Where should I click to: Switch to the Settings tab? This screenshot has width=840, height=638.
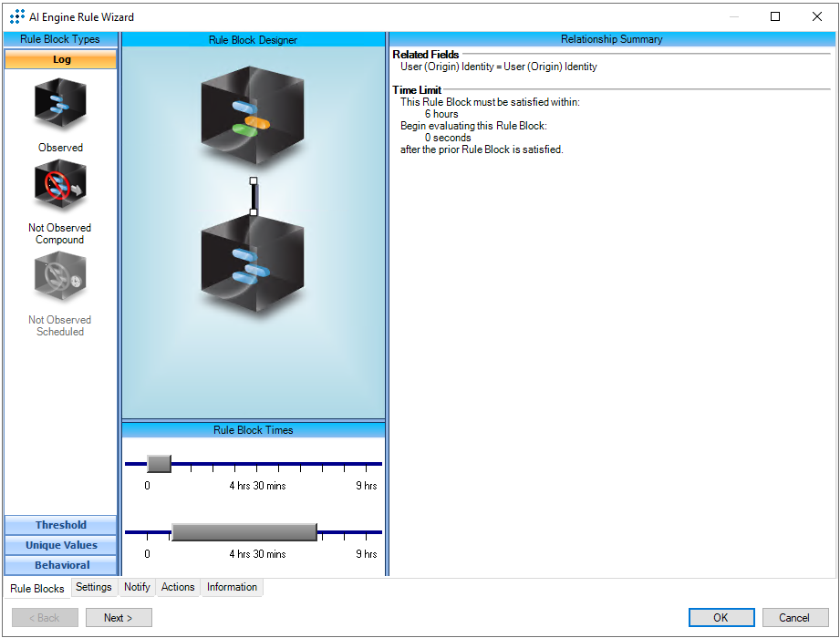click(94, 587)
